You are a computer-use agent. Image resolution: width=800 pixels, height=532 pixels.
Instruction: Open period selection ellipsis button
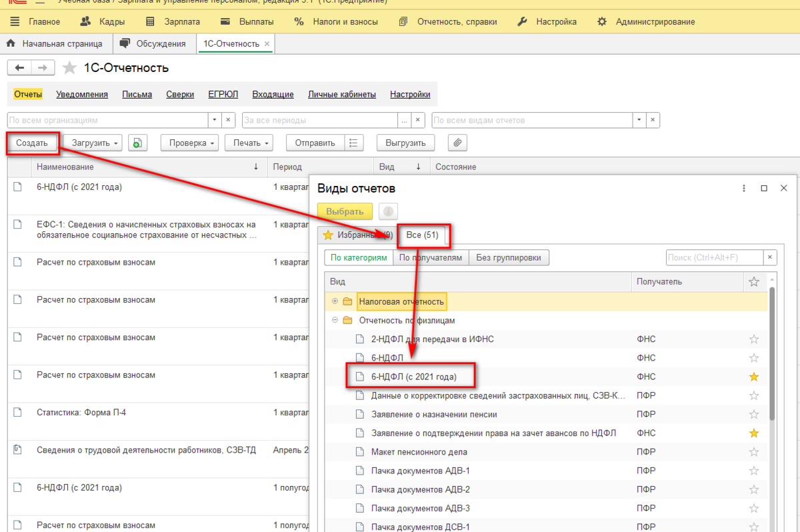pos(404,121)
